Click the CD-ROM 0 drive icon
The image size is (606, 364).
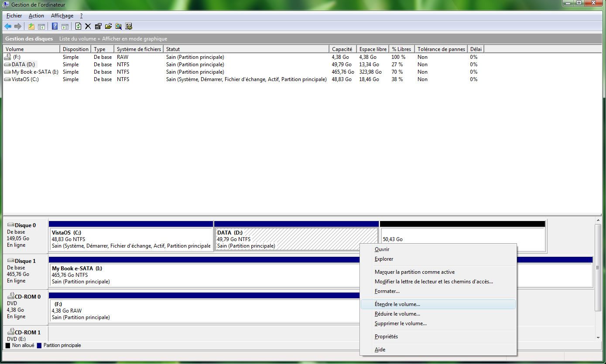10,296
